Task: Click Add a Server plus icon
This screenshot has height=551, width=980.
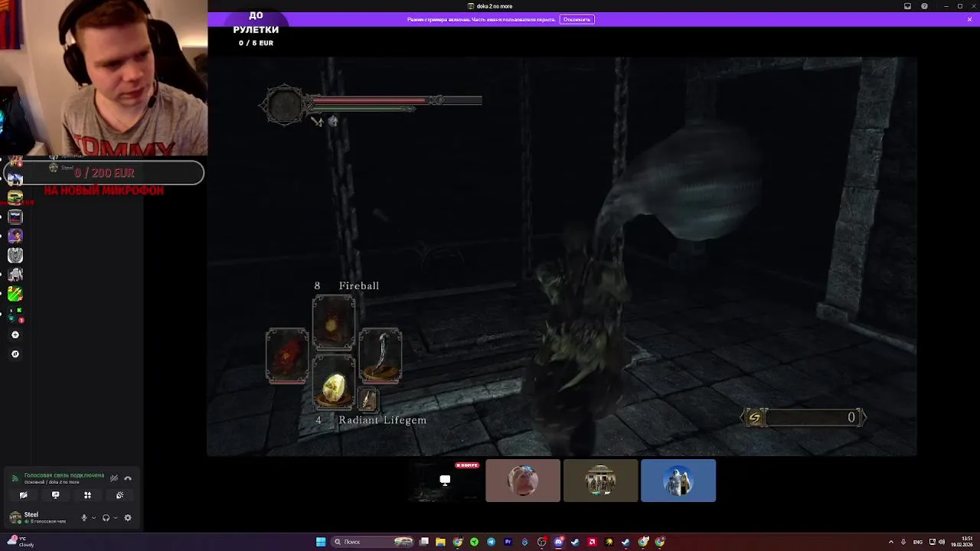Action: point(15,334)
